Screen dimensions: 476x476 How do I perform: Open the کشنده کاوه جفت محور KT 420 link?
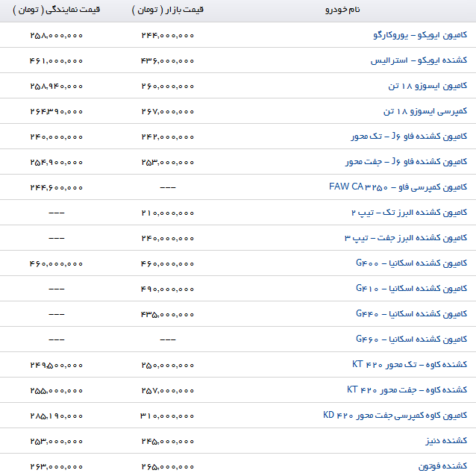[407, 389]
